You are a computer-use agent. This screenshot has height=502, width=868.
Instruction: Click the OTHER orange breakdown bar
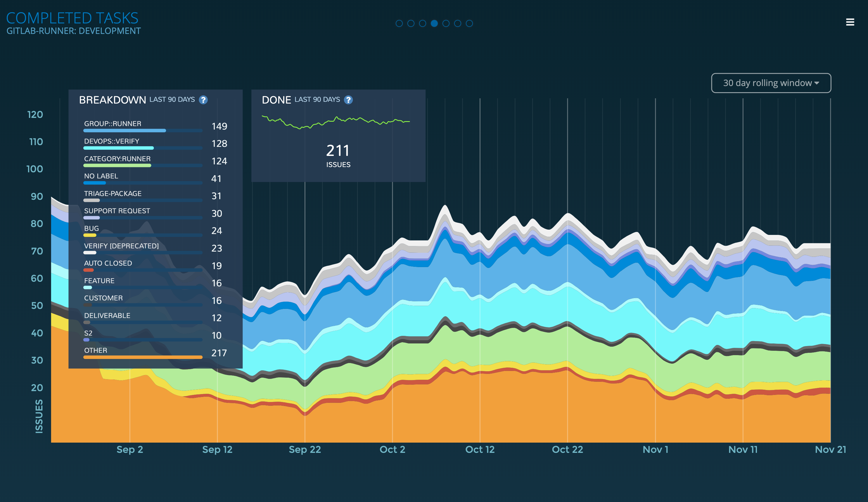click(x=143, y=357)
